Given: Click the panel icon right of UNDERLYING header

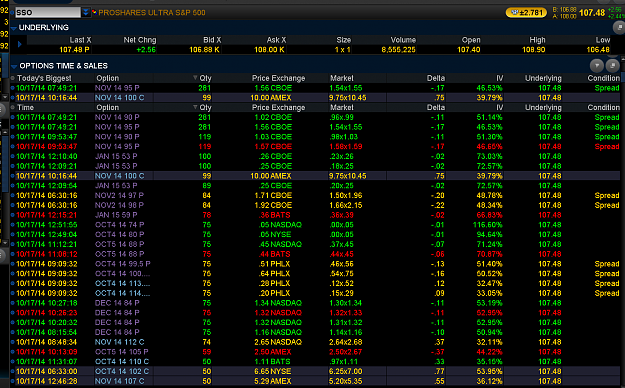Looking at the screenshot, I should point(619,27).
